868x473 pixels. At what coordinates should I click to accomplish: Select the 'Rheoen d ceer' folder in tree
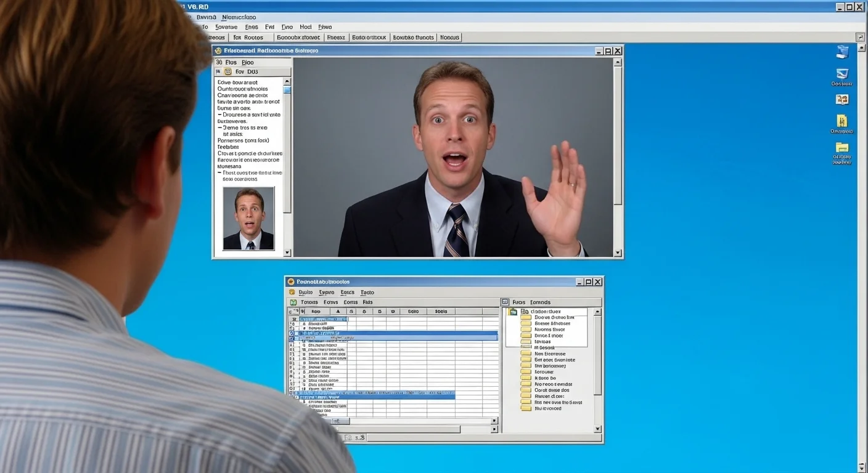point(526,396)
